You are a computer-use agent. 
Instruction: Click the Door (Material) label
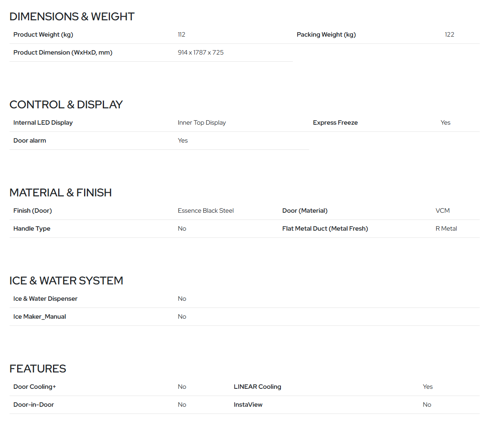[304, 211]
